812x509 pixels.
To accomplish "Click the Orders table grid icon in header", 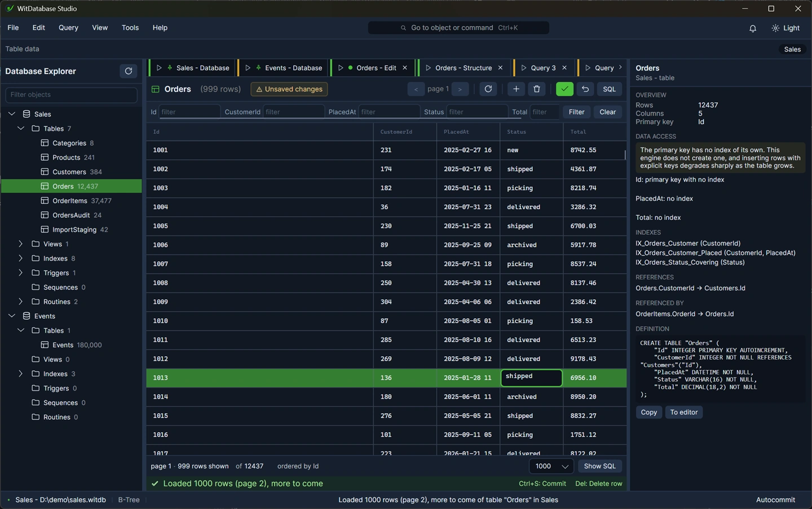I will point(156,89).
